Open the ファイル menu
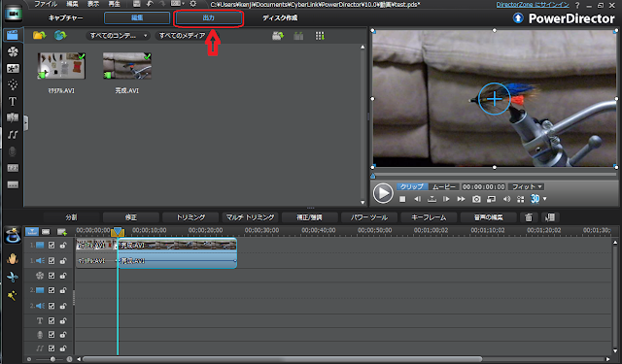 [46, 4]
